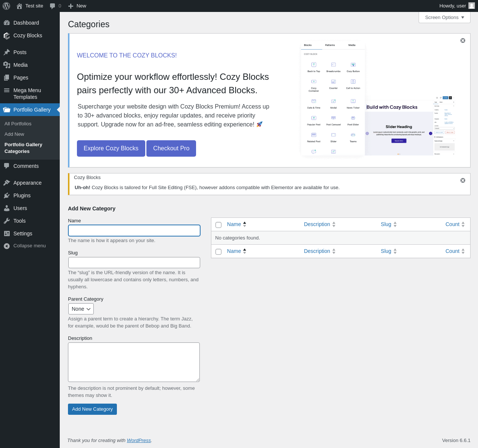The width and height of the screenshot is (478, 448).
Task: Open Portfolio Gallery Categories submenu item
Action: tap(23, 148)
